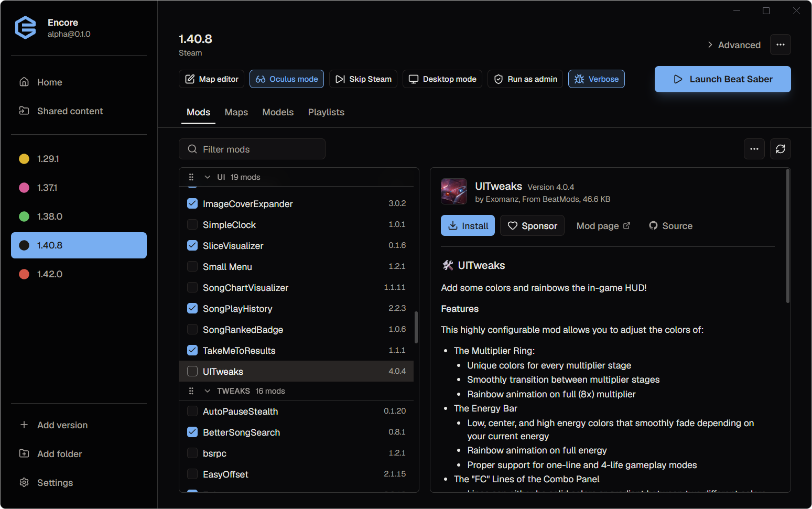Sponsor the UITweaks author

pos(532,225)
